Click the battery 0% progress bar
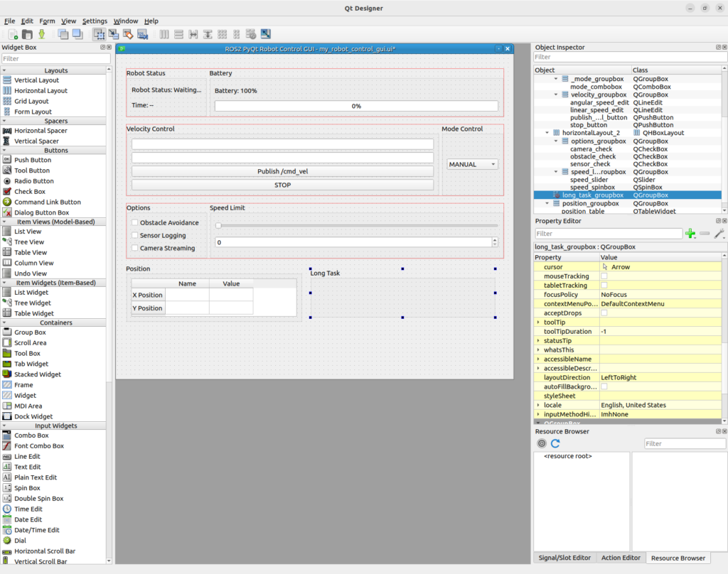Viewport: 728px width, 574px height. [x=356, y=106]
